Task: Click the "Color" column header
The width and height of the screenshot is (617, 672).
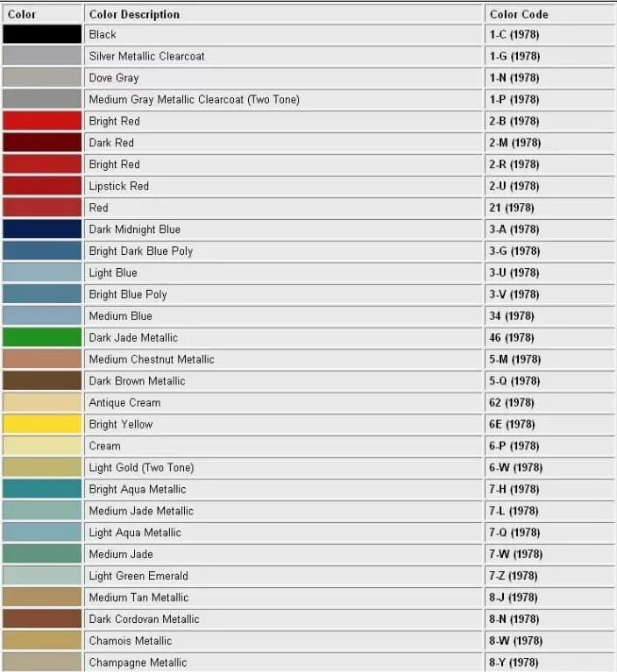Action: point(21,14)
